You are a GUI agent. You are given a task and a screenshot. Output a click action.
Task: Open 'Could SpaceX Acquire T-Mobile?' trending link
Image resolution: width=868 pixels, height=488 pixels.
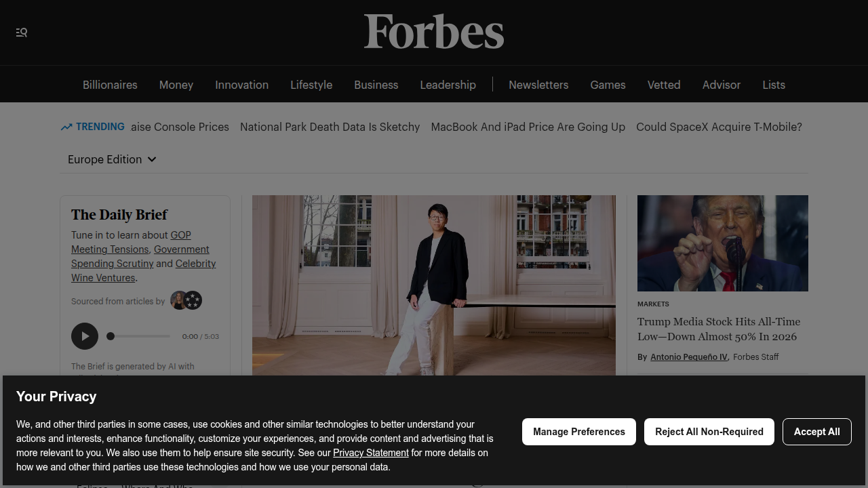pos(719,127)
